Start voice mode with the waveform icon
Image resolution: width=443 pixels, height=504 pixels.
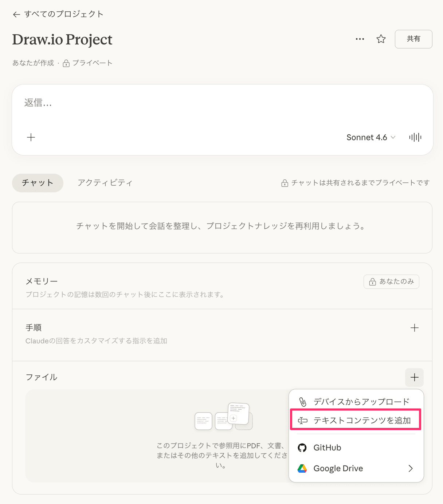coord(415,137)
